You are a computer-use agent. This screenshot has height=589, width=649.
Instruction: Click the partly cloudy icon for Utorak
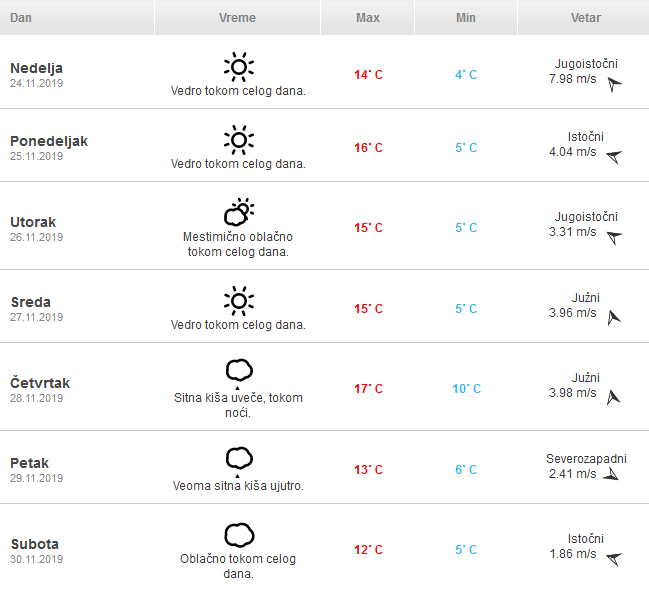tap(238, 213)
